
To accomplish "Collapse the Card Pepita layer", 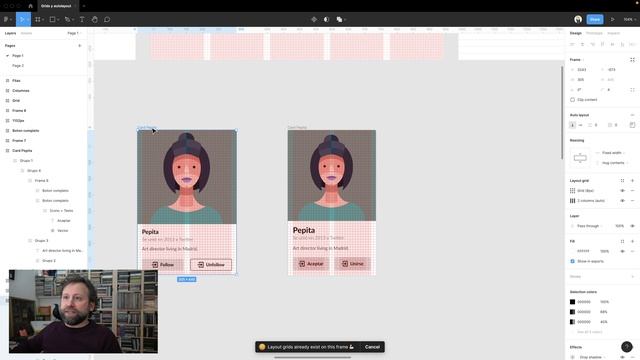I will [7, 151].
